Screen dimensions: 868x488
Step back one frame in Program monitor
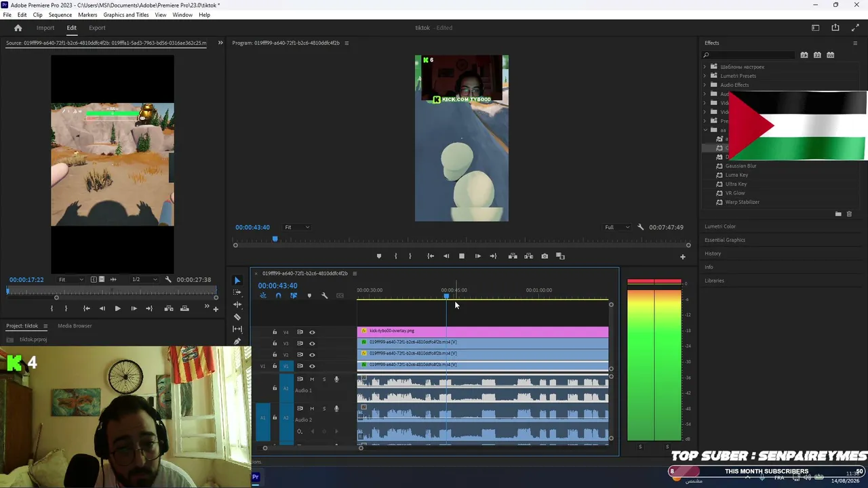[x=446, y=256]
